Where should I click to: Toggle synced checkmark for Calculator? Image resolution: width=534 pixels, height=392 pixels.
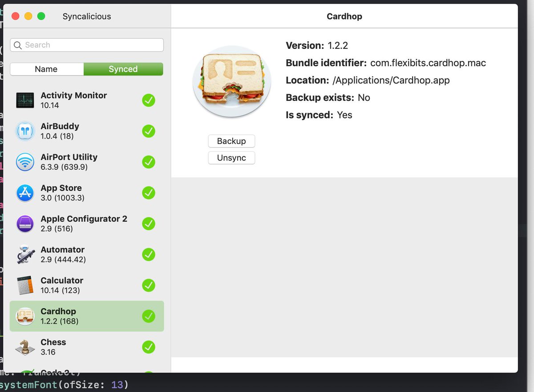coord(149,285)
